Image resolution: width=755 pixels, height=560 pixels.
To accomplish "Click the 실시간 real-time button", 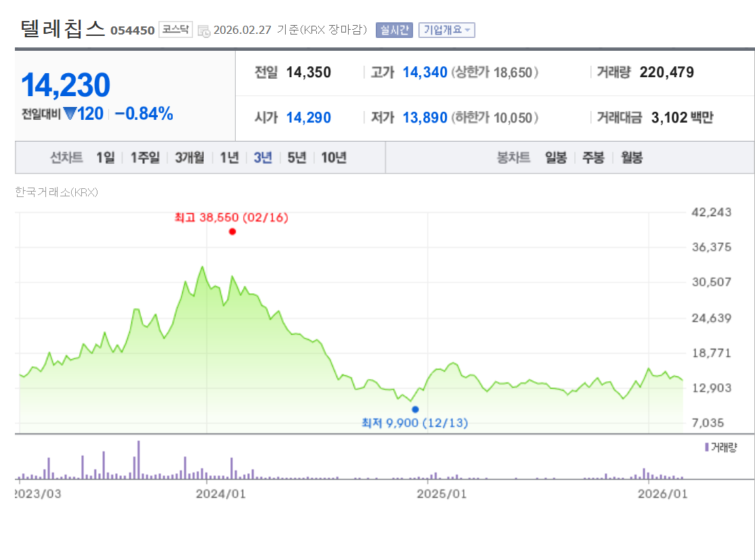I will 394,30.
